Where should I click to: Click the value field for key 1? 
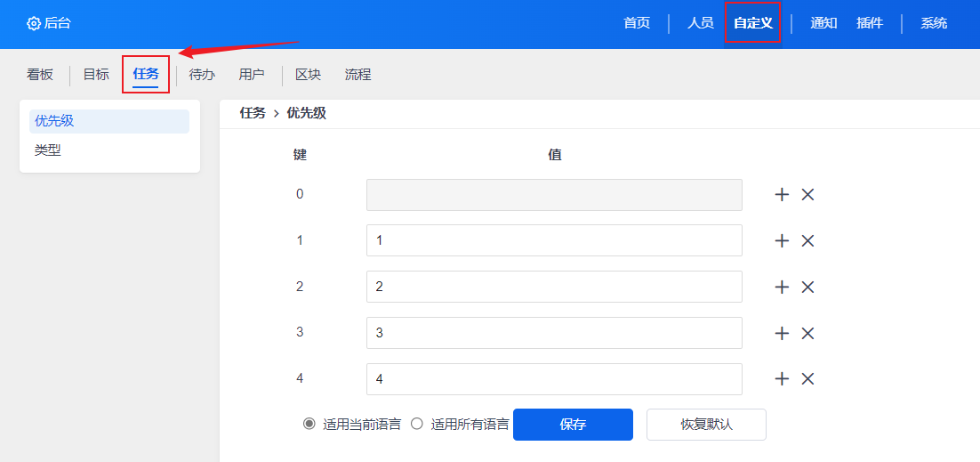click(x=554, y=241)
